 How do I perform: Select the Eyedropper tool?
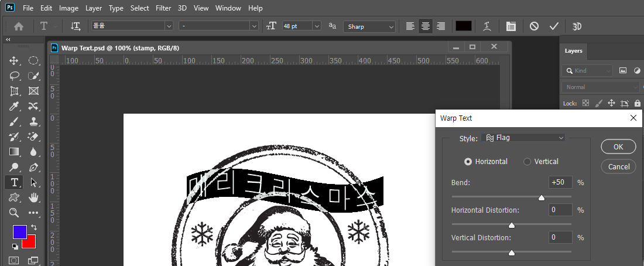click(14, 107)
